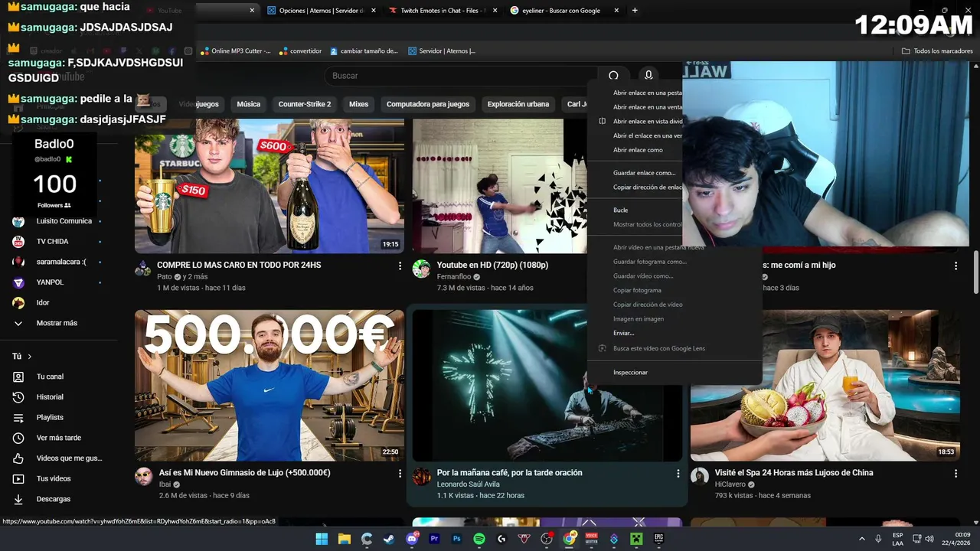
Task: Open a new browser tab with plus button
Action: (x=635, y=11)
